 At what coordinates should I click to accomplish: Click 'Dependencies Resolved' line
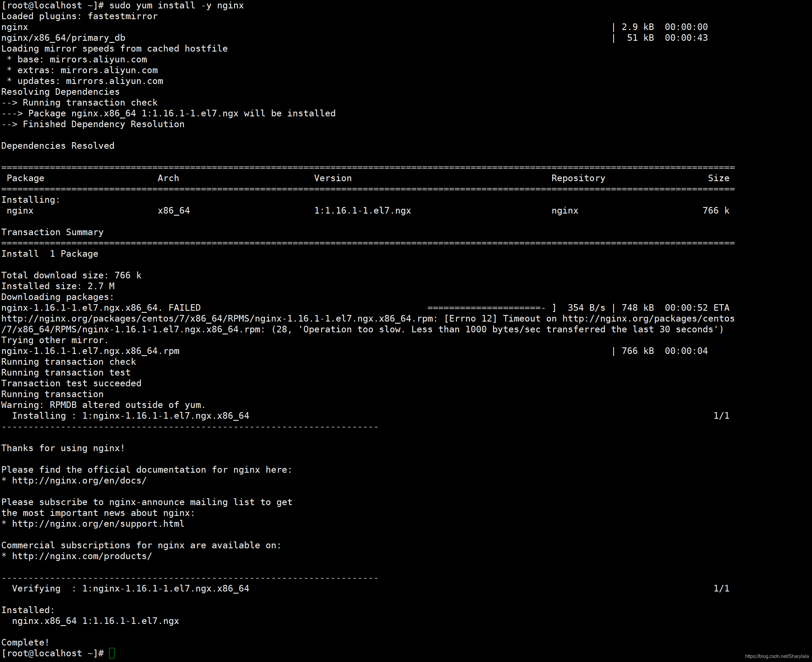pos(58,146)
